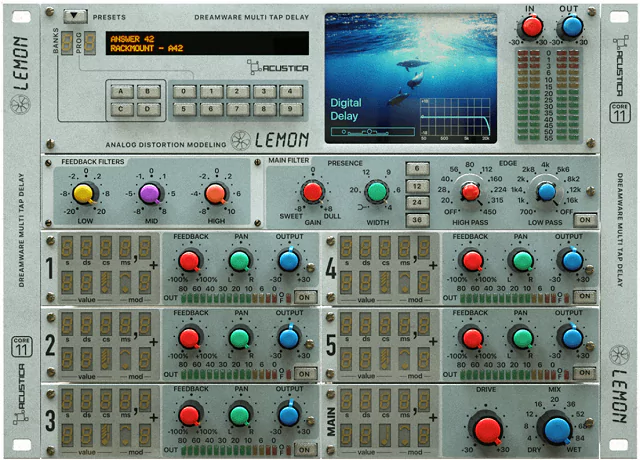The height and width of the screenshot is (460, 640).
Task: Click tap 4 green PAN knob
Action: (x=522, y=261)
